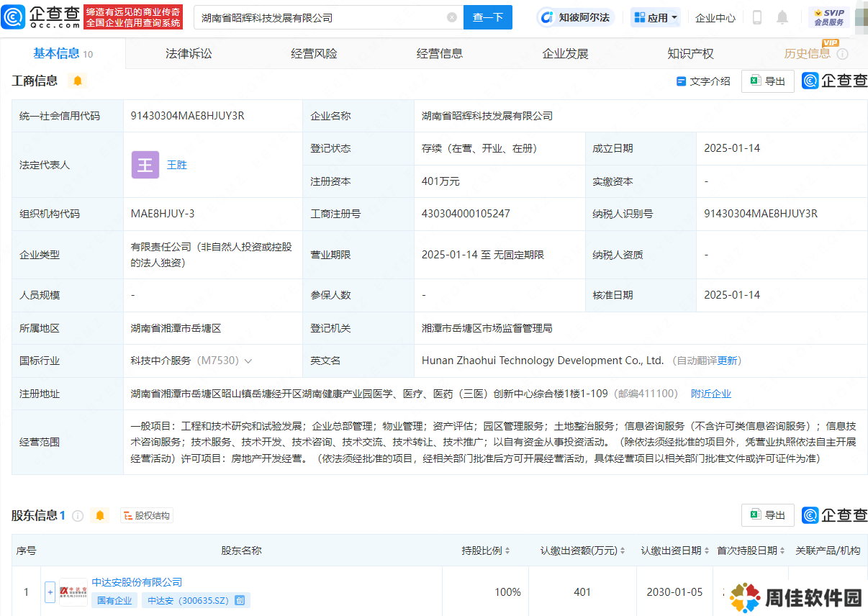Expand 科技中介服务 industry chevron

pyautogui.click(x=248, y=361)
